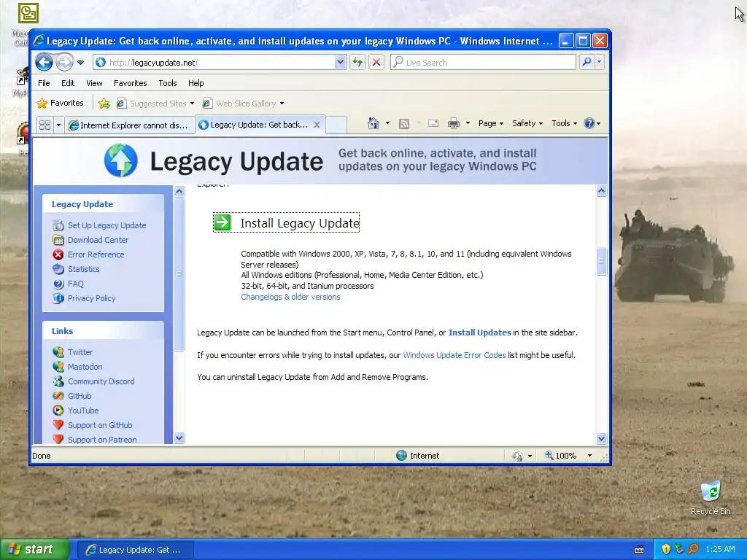The height and width of the screenshot is (560, 747).
Task: Click Legacy Update taskbar button
Action: click(135, 550)
